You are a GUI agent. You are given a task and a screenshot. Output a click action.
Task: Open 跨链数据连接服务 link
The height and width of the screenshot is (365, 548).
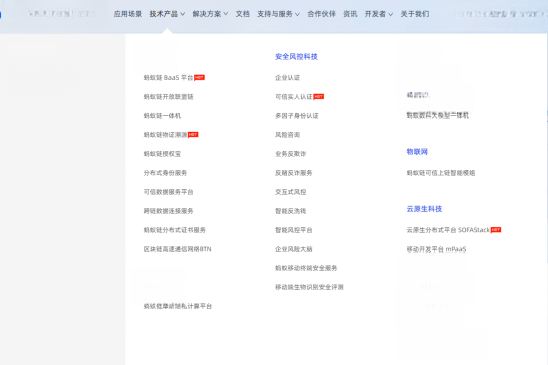[168, 211]
